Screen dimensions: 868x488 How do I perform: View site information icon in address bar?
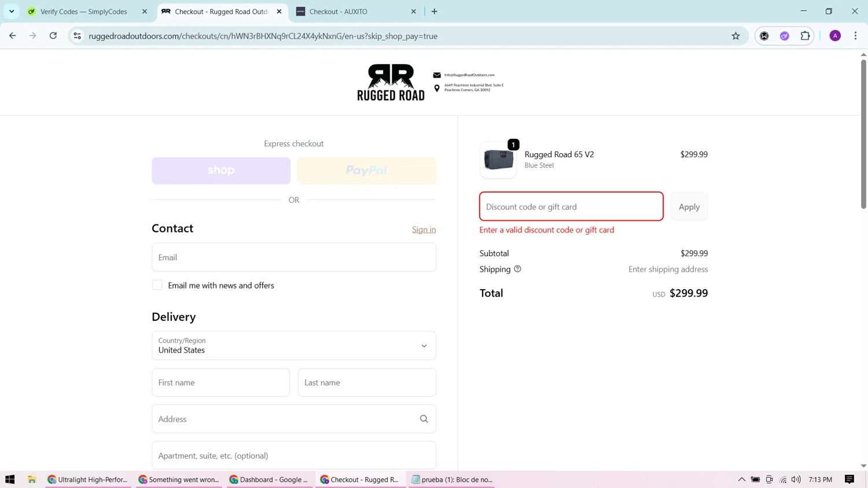pos(77,36)
